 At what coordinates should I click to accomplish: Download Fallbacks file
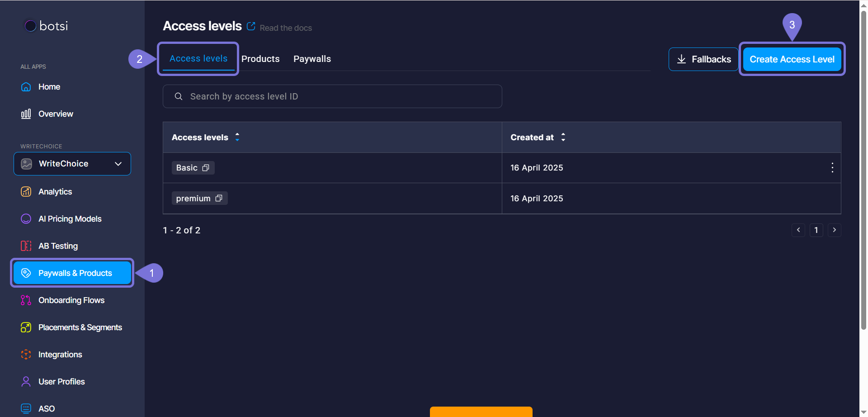pyautogui.click(x=703, y=59)
